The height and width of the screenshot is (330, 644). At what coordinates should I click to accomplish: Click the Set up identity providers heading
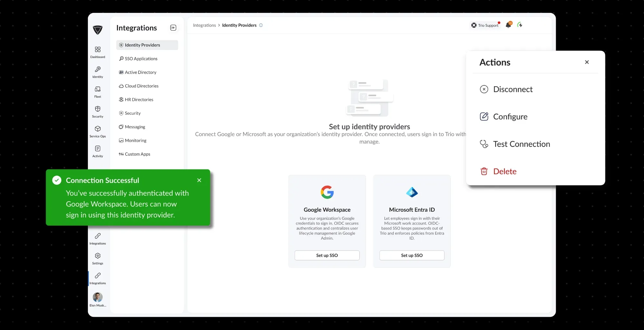click(369, 127)
